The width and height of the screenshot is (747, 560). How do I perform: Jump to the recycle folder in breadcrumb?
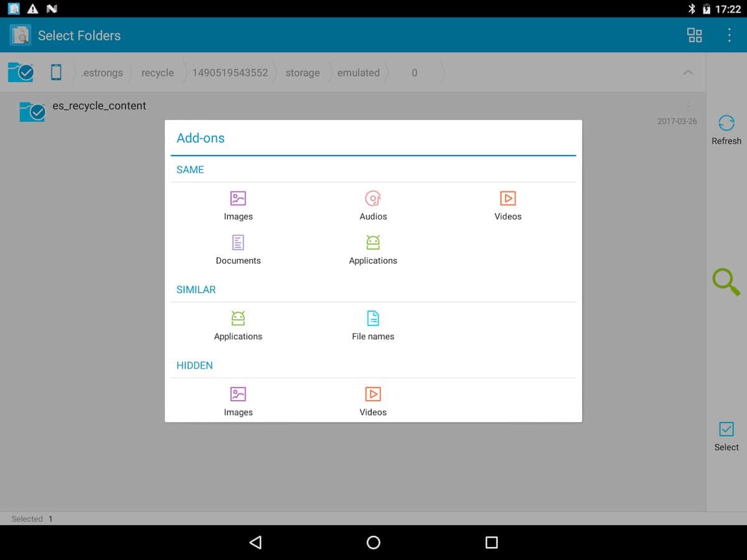point(157,73)
